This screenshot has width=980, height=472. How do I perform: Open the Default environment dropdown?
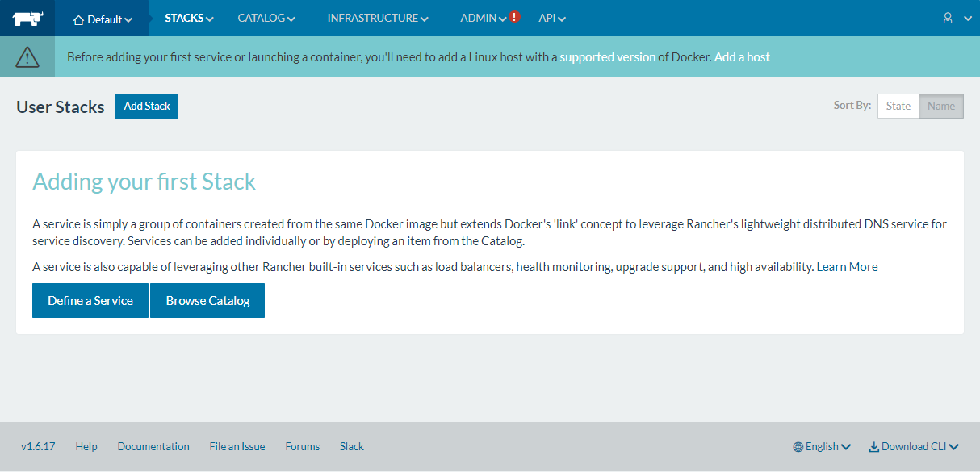click(x=103, y=19)
